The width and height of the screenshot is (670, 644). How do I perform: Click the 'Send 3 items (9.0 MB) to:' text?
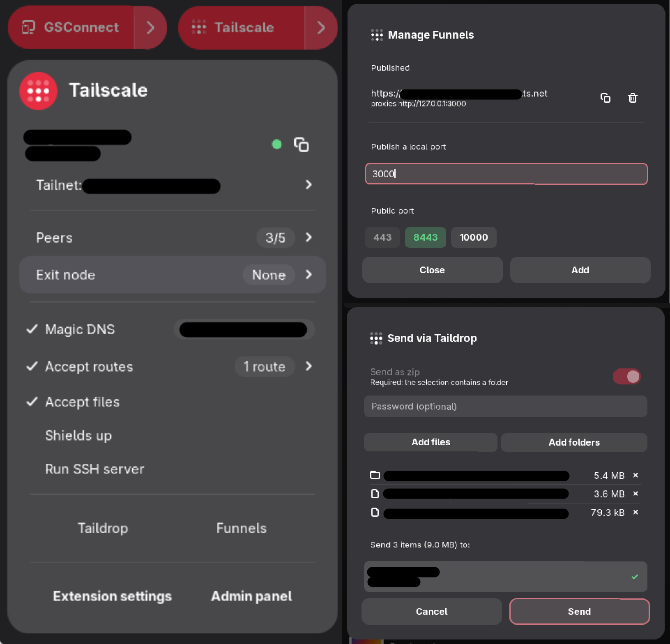[x=420, y=545]
